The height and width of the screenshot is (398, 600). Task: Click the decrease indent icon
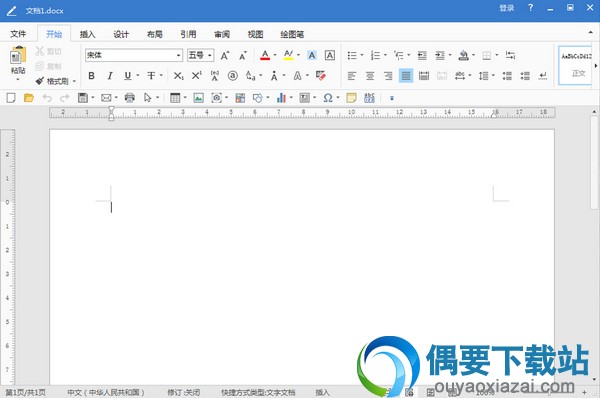click(422, 55)
